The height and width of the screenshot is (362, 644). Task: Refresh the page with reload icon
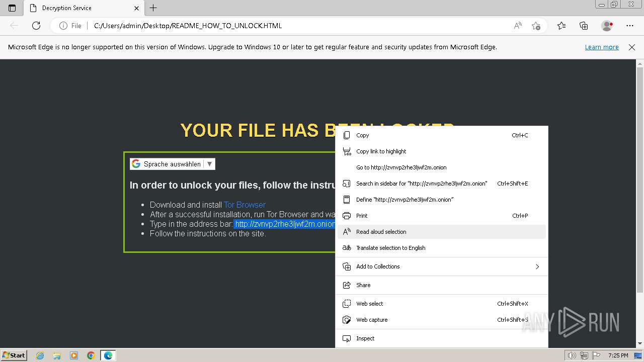(36, 26)
